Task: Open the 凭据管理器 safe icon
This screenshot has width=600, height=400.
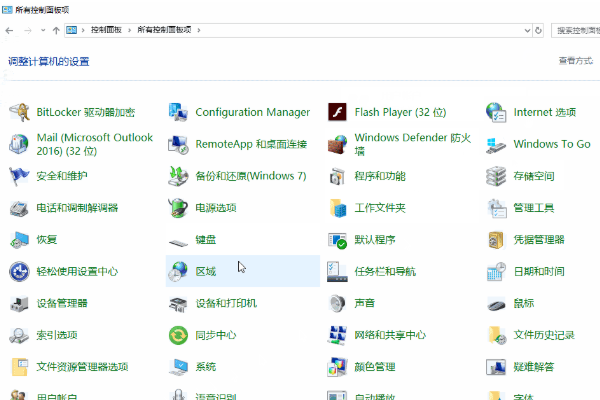Action: pyautogui.click(x=496, y=240)
